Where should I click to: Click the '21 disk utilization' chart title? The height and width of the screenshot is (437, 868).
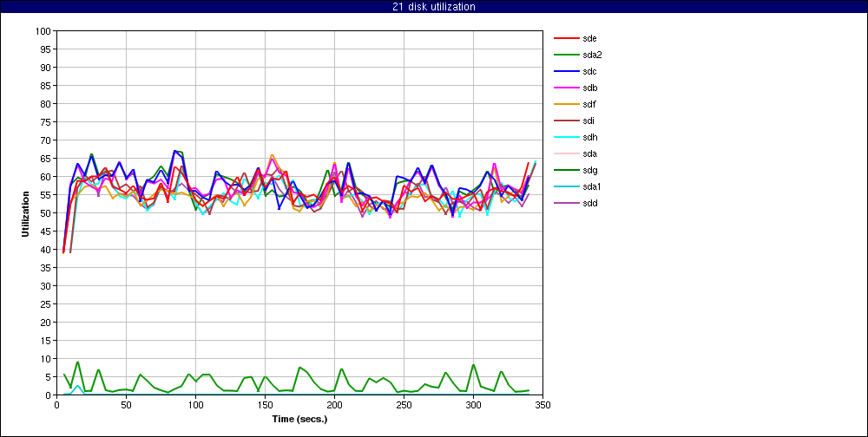coord(433,7)
